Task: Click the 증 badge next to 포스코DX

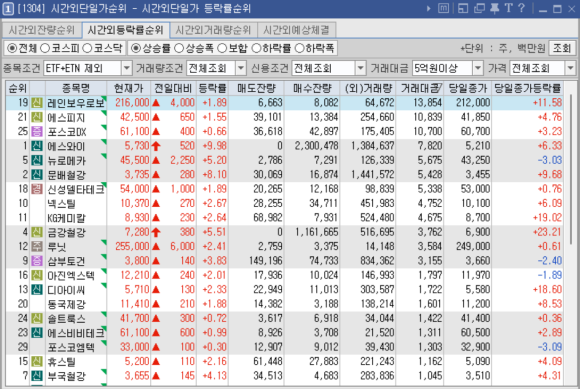Action: (x=37, y=131)
